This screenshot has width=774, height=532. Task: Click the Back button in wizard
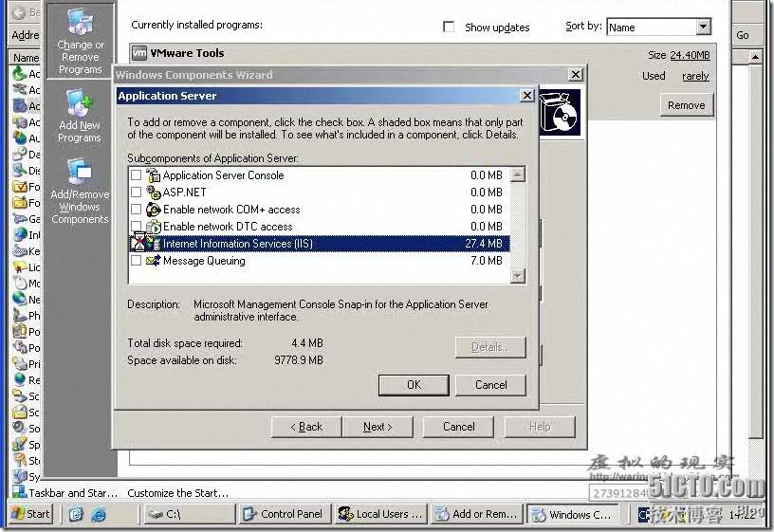click(x=306, y=427)
